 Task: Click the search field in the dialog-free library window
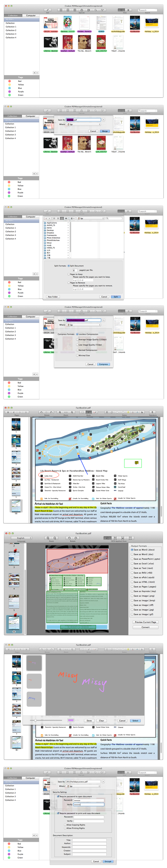[x=147, y=10]
